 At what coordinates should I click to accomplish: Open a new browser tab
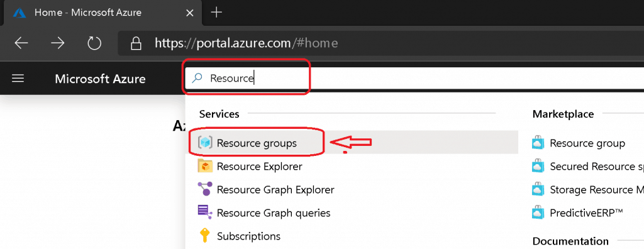pyautogui.click(x=216, y=13)
